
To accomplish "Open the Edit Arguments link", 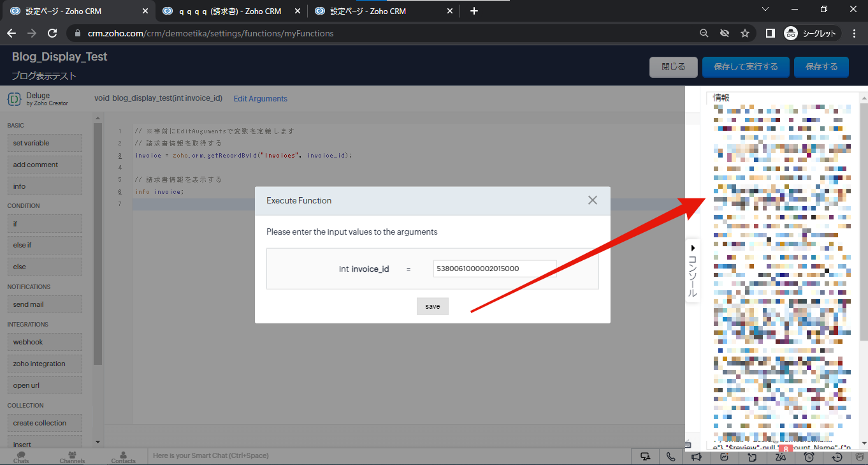I will pos(261,99).
